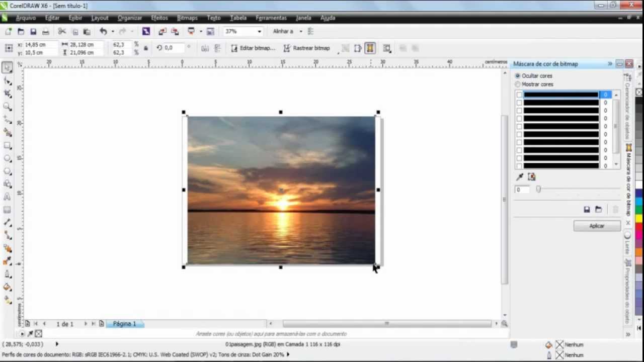This screenshot has width=644, height=362.
Task: Click the Aplicar button
Action: click(597, 226)
